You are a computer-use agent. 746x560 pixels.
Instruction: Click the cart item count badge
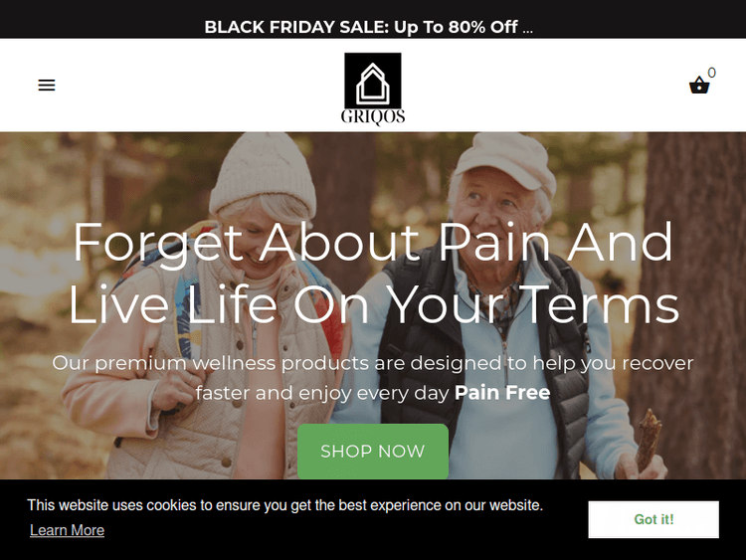click(x=711, y=73)
